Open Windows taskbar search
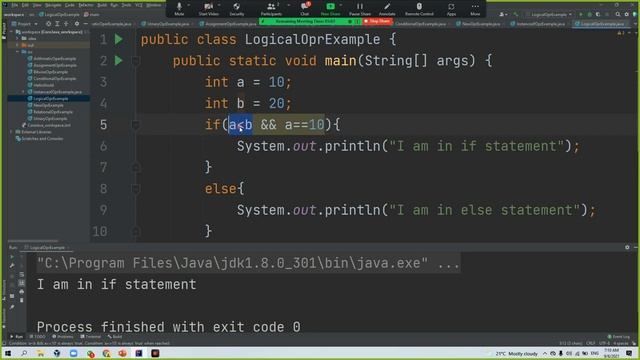Viewport: 640px width, 360px height. coord(24,353)
